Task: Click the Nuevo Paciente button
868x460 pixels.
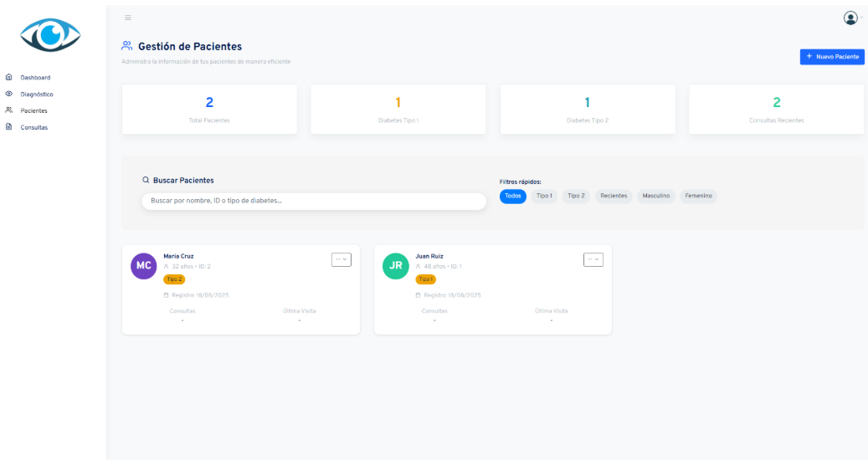Action: click(832, 57)
